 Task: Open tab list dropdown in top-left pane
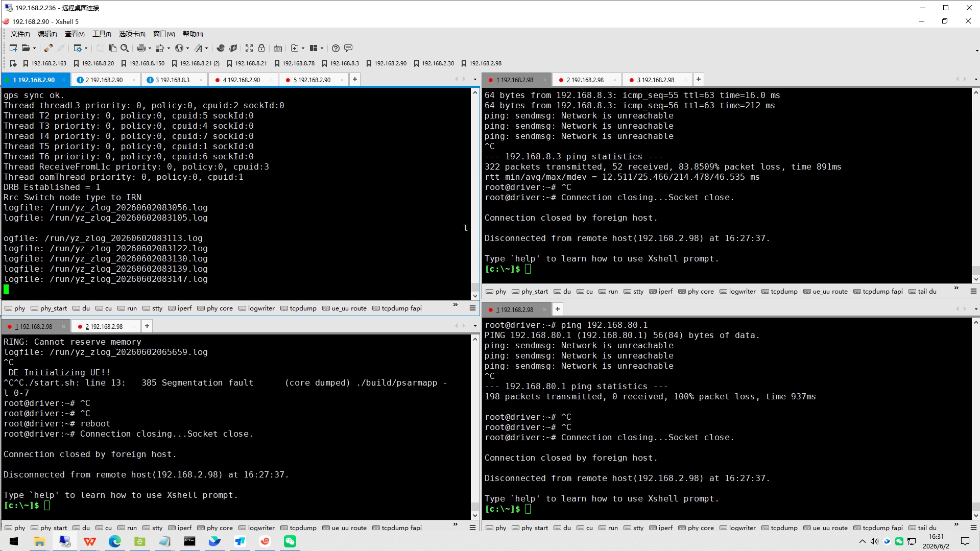475,80
